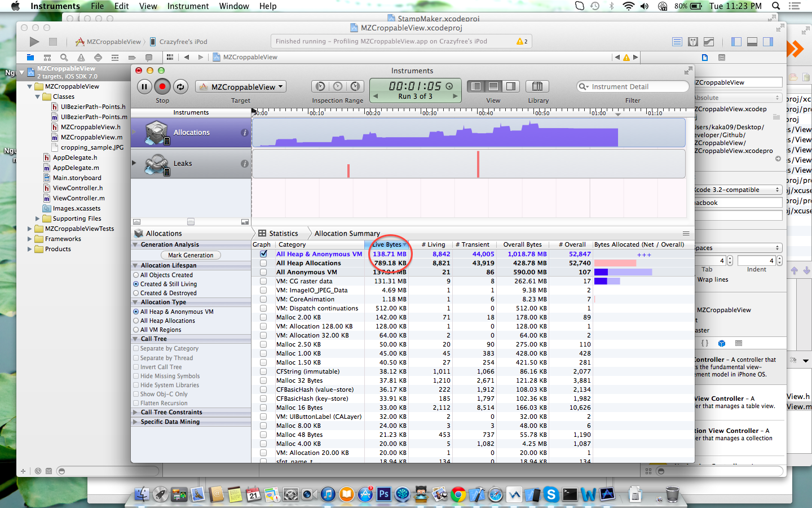812x508 pixels.
Task: Click Mark Generation button
Action: (x=191, y=255)
